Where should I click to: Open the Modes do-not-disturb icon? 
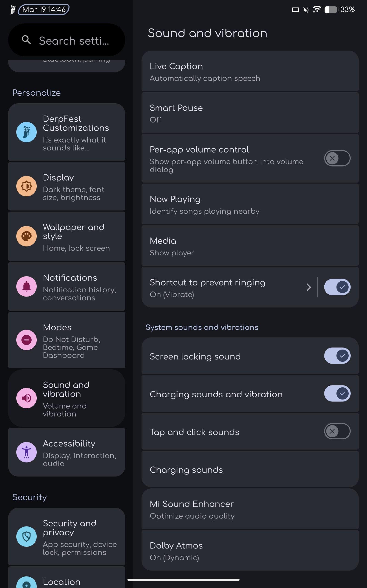coord(26,340)
